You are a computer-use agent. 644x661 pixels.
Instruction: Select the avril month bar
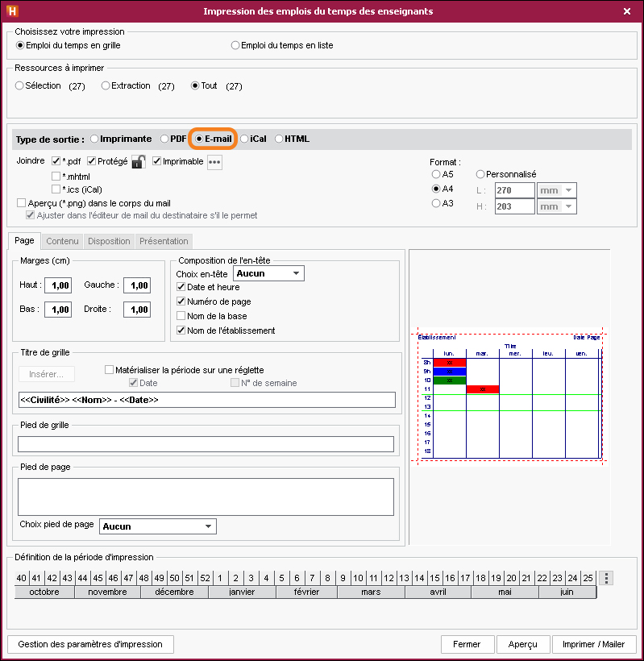pos(438,592)
